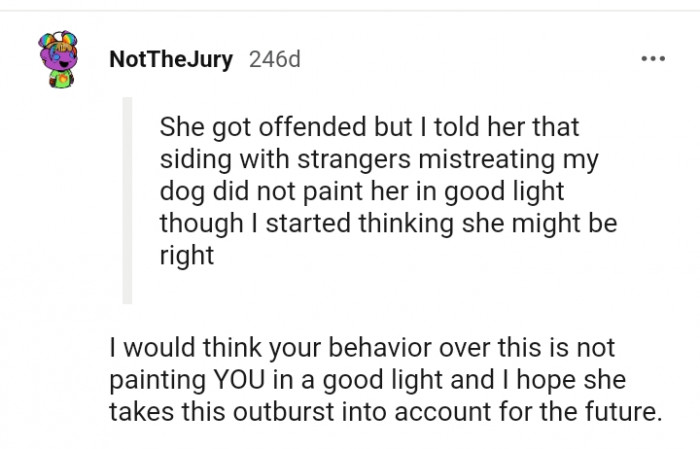The height and width of the screenshot is (449, 700).
Task: Click the reply line "takes this outburst into account"
Action: point(385,411)
